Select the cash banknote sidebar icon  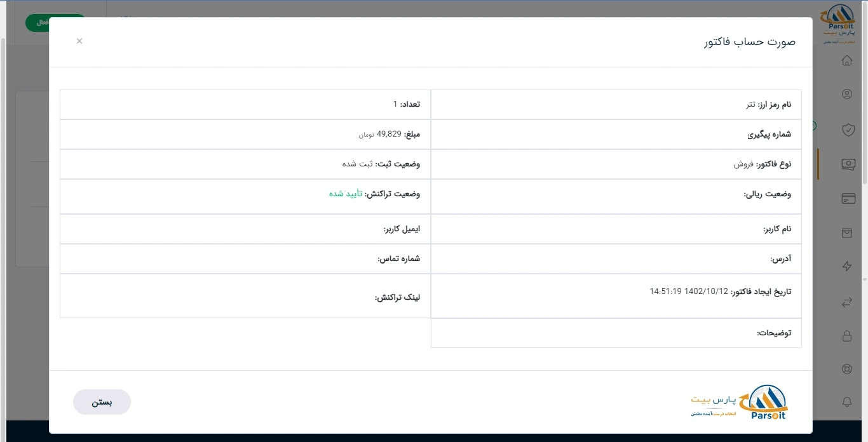tap(847, 164)
